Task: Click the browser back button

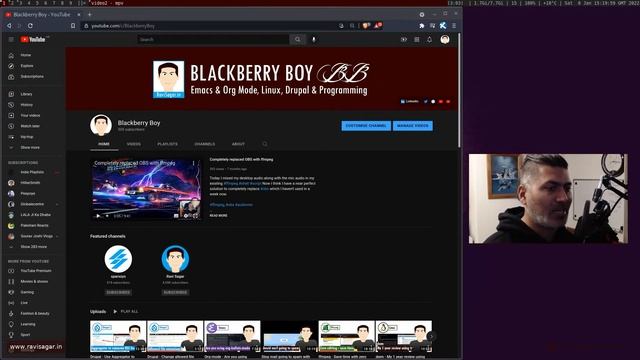Action: pos(9,26)
